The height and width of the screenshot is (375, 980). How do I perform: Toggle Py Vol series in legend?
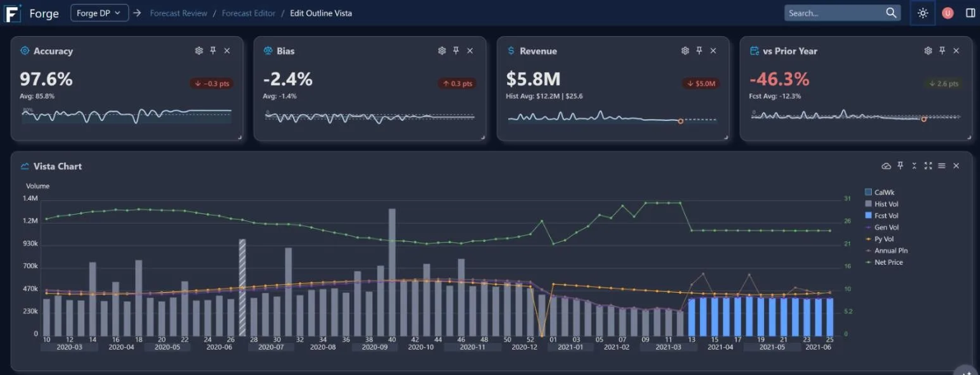[x=880, y=239]
